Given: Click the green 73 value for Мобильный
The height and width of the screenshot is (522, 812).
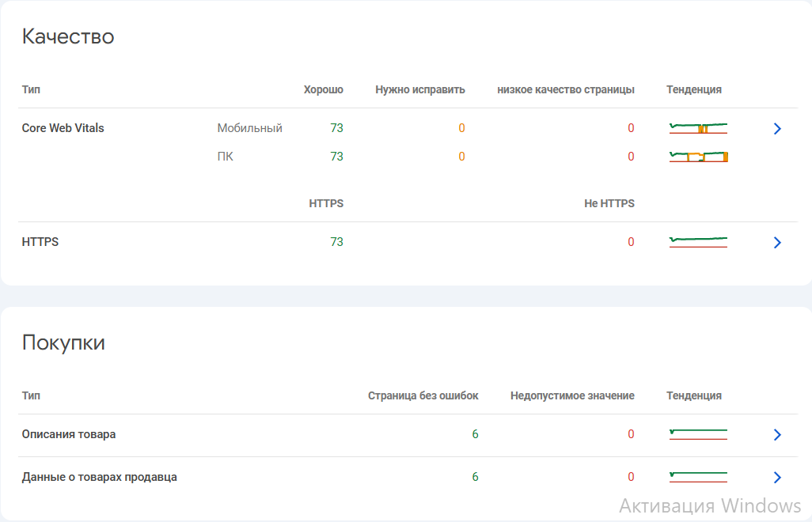Looking at the screenshot, I should point(336,128).
